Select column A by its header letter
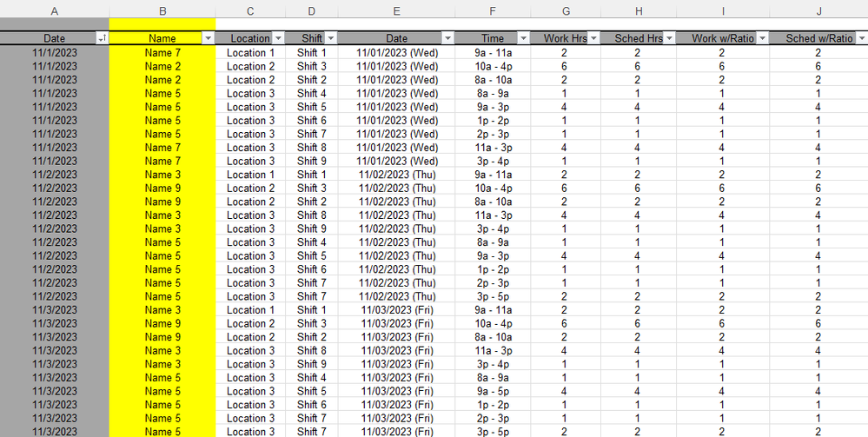The image size is (868, 437). (54, 11)
